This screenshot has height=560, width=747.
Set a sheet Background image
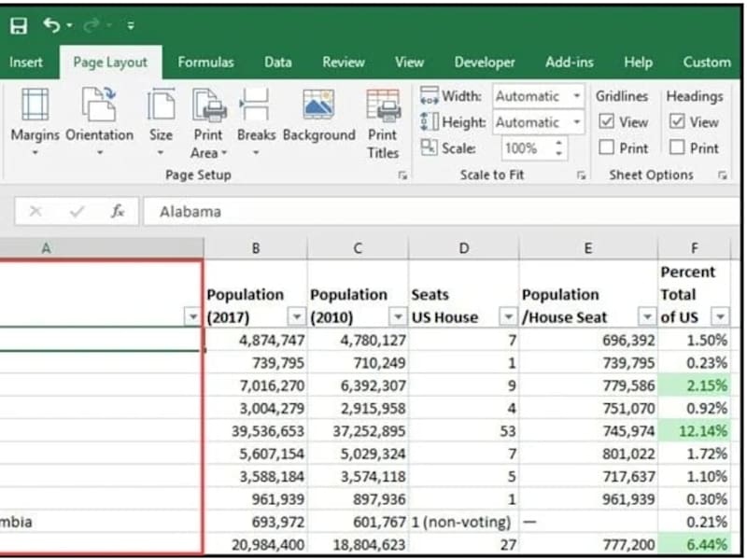pyautogui.click(x=318, y=115)
